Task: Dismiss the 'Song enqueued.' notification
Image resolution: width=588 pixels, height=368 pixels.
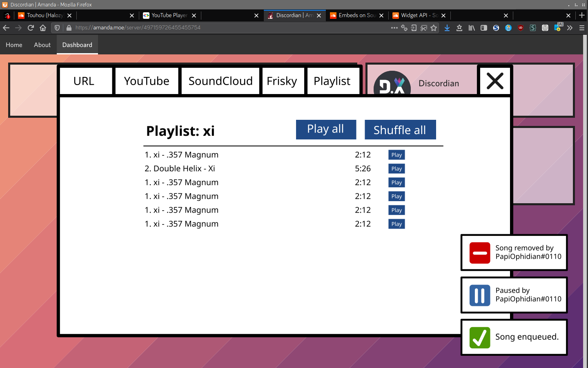Action: point(514,337)
